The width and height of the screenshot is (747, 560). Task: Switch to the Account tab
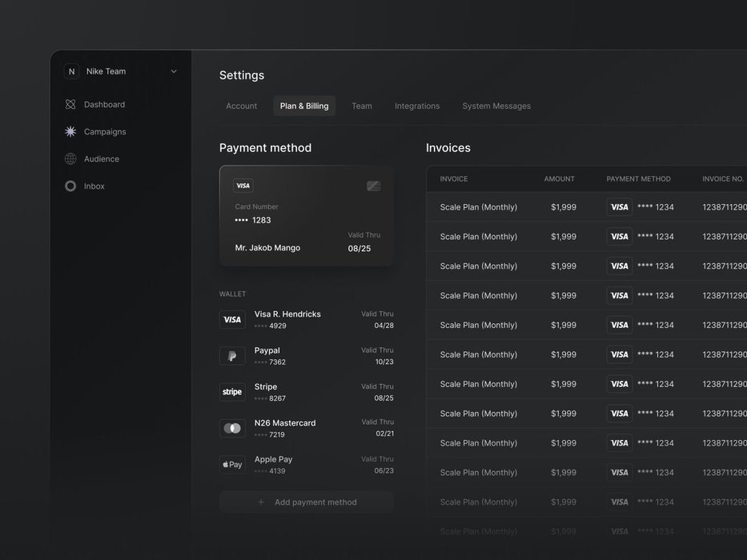[x=241, y=106]
